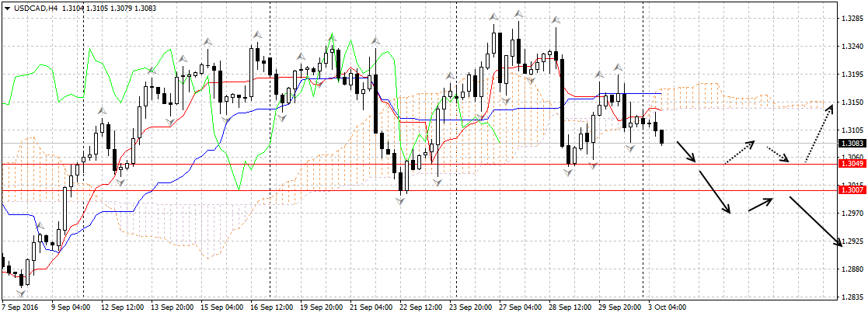Click the chart triangle icon beside USDCAD,H4
This screenshot has height=316, width=868.
7,8
